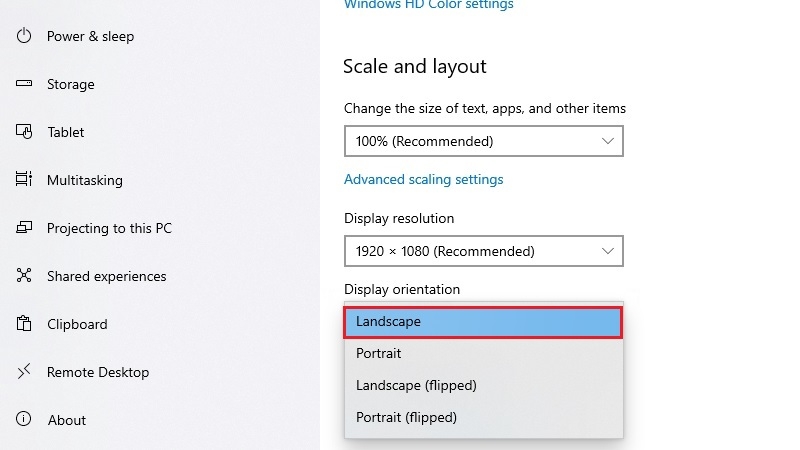This screenshot has width=800, height=450.
Task: Open the Multitasking settings page
Action: point(85,180)
